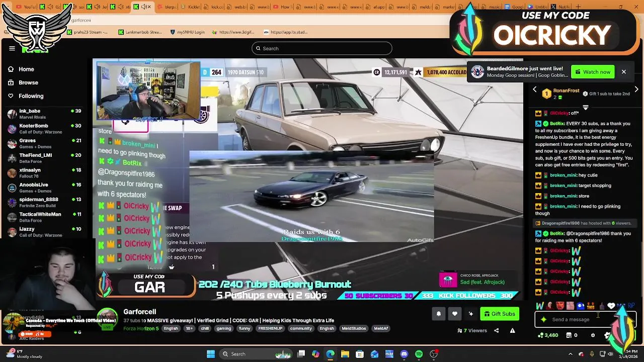Click the sparkle subscribe icon
The image size is (644, 362).
pos(470,314)
